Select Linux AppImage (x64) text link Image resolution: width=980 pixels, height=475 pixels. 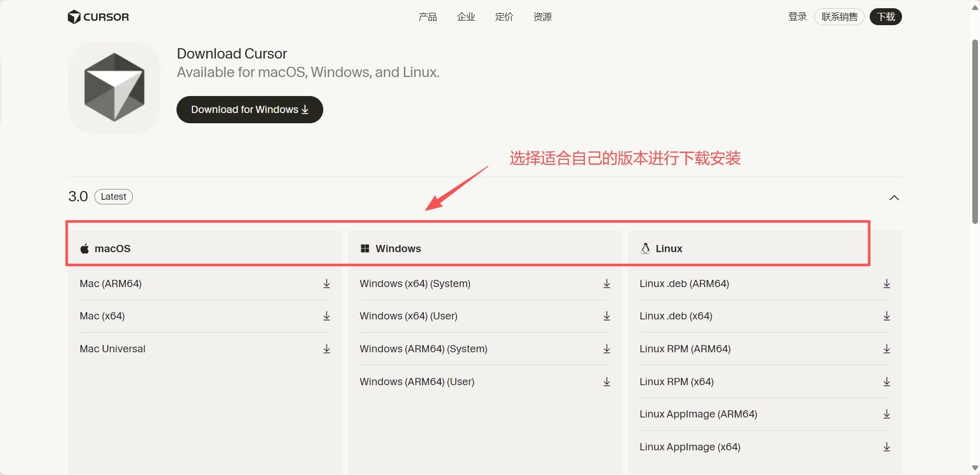[x=690, y=447]
